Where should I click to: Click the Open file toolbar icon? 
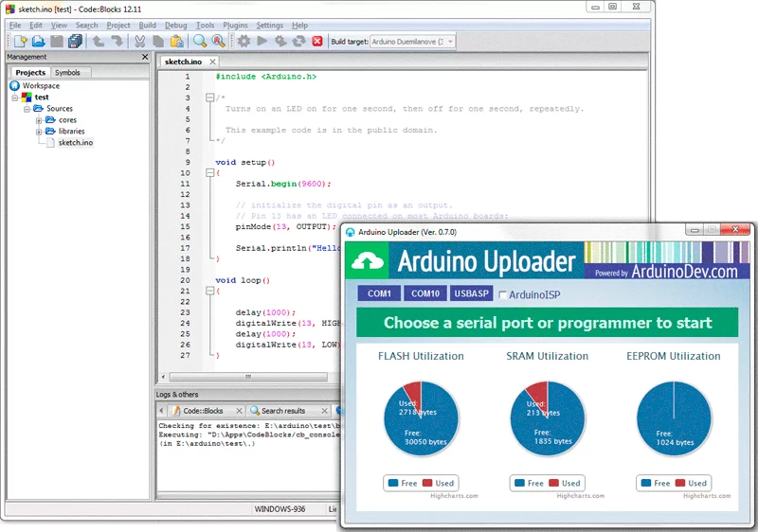(x=39, y=42)
